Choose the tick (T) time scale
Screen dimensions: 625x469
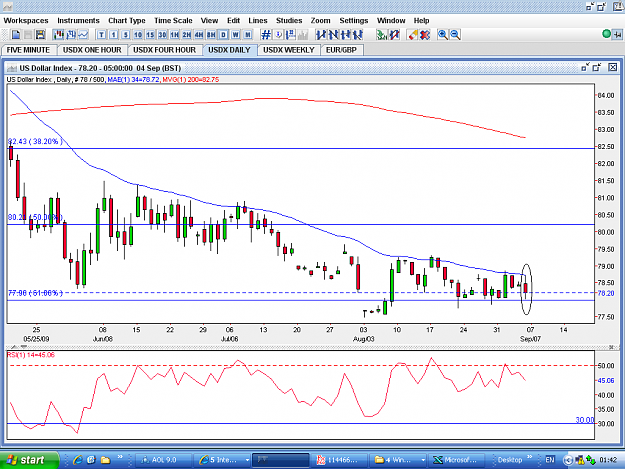(101, 35)
